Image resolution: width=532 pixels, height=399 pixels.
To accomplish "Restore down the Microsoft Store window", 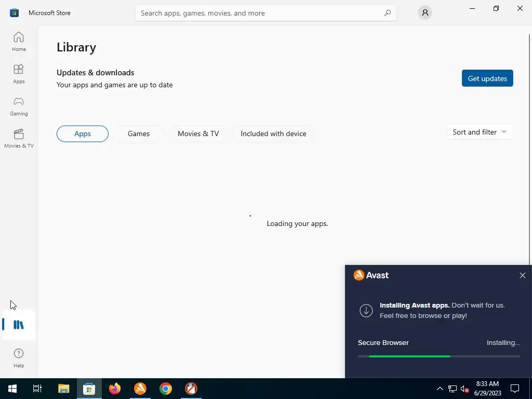I will pos(496,8).
